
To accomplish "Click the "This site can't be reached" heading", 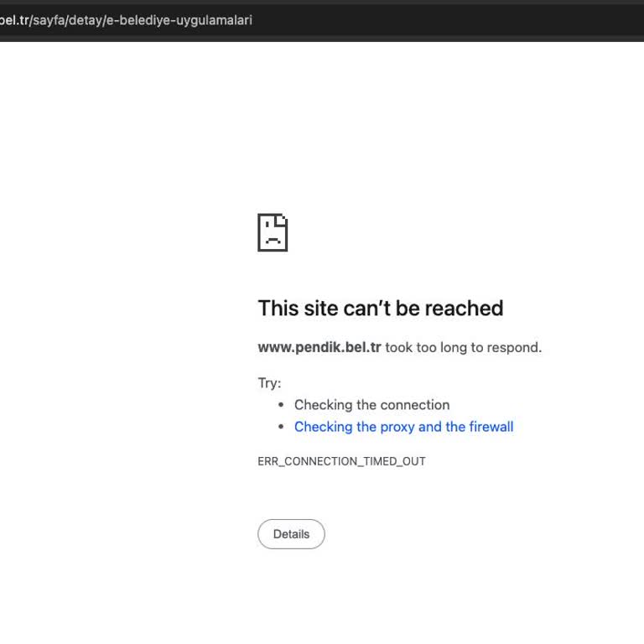I will click(380, 309).
